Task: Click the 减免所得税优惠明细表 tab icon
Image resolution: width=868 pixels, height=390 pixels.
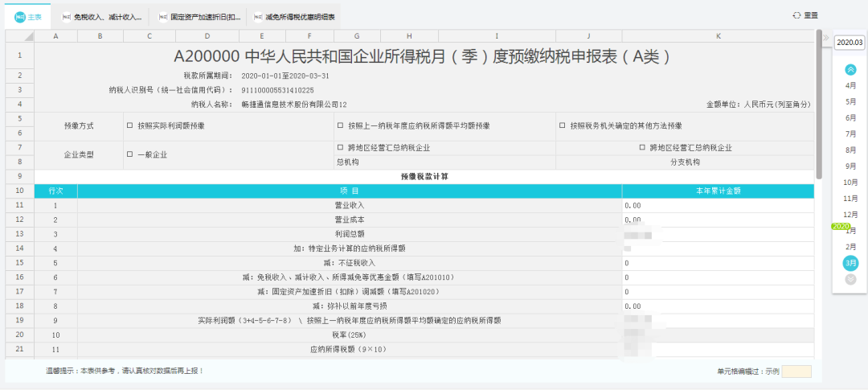Action: 258,16
